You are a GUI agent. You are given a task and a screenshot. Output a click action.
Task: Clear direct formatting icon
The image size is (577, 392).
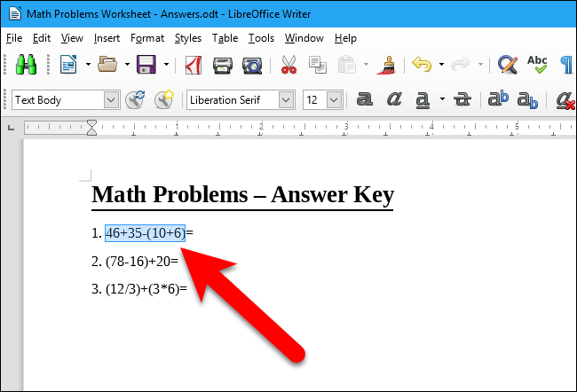(x=565, y=100)
